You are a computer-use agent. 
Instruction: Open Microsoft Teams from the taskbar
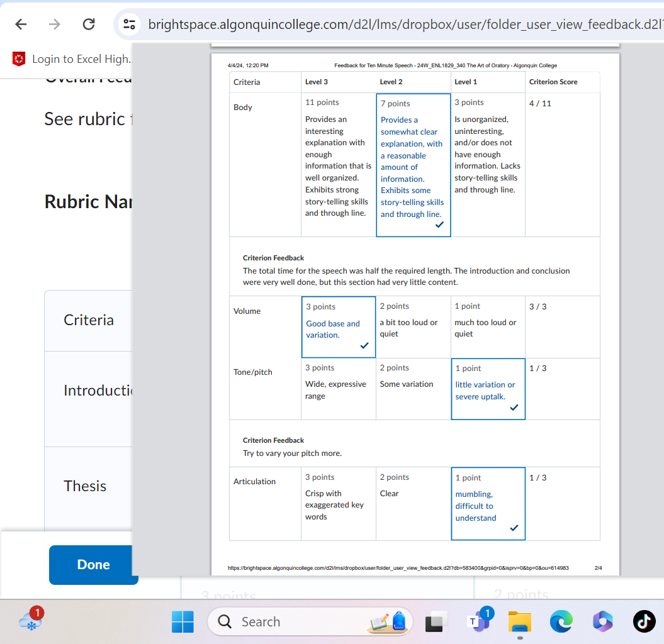[479, 621]
